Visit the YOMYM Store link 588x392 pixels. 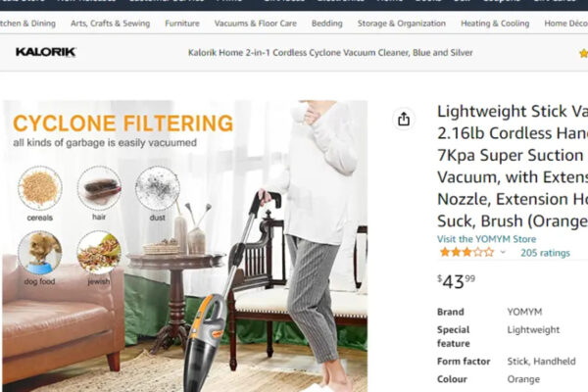486,239
